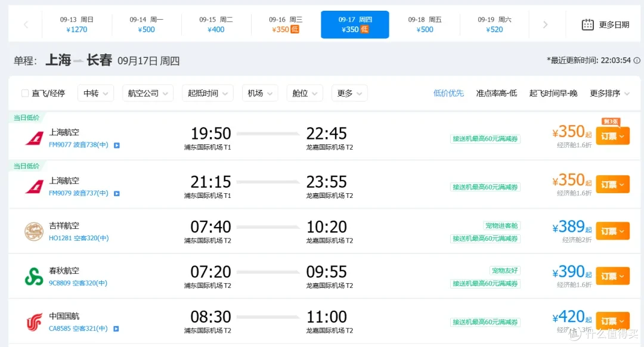Click the 长春 destination city in the header
644x347 pixels.
click(x=99, y=60)
